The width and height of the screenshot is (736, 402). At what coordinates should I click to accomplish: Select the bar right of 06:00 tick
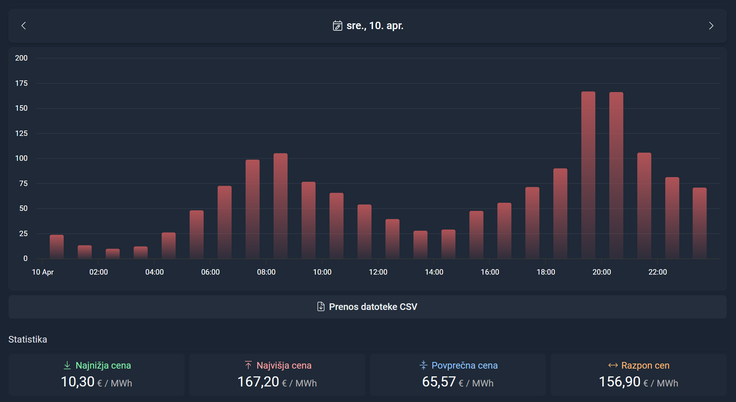(224, 223)
